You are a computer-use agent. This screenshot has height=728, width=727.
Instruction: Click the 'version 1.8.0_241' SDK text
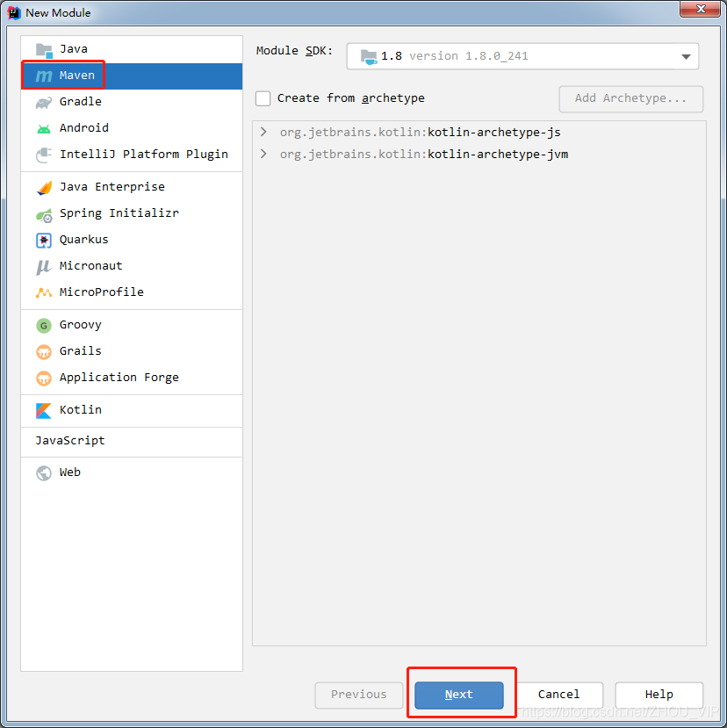[468, 56]
